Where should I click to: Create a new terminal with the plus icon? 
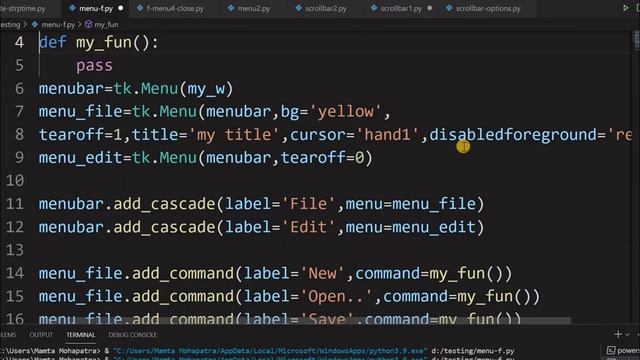(618, 335)
